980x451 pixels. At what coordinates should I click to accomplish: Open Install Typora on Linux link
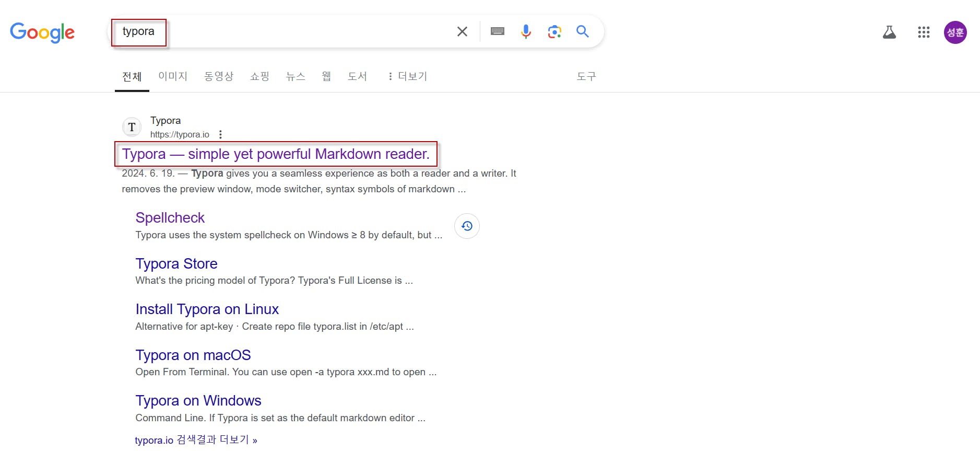pos(207,309)
